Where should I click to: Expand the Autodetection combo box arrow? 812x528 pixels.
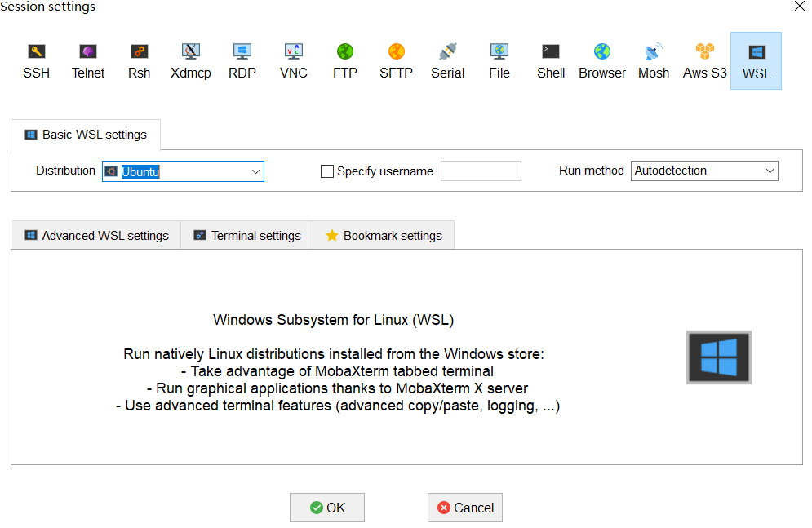[768, 171]
